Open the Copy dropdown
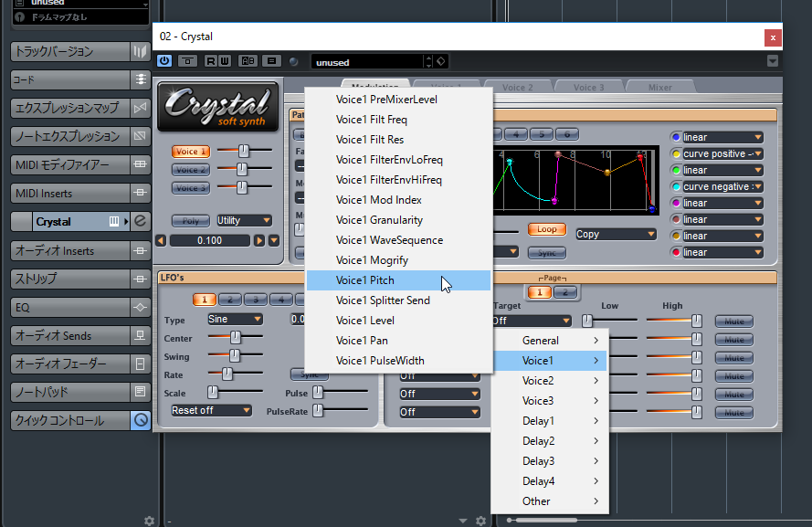The image size is (812, 527). click(616, 234)
